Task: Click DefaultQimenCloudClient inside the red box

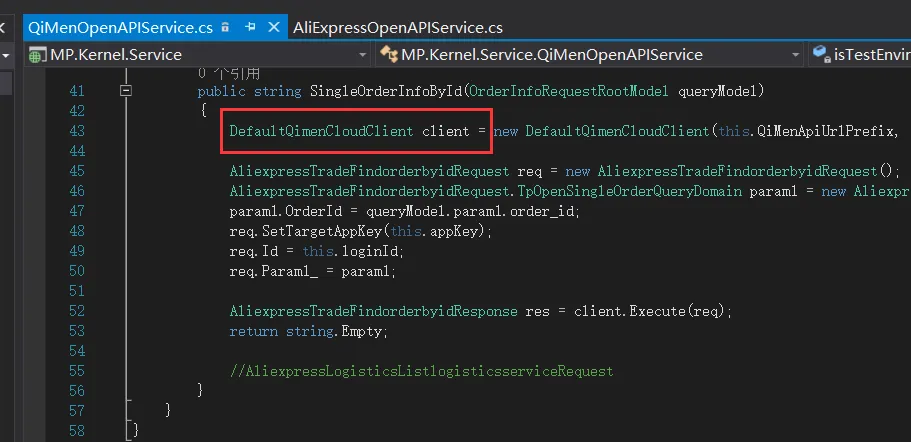Action: 321,131
